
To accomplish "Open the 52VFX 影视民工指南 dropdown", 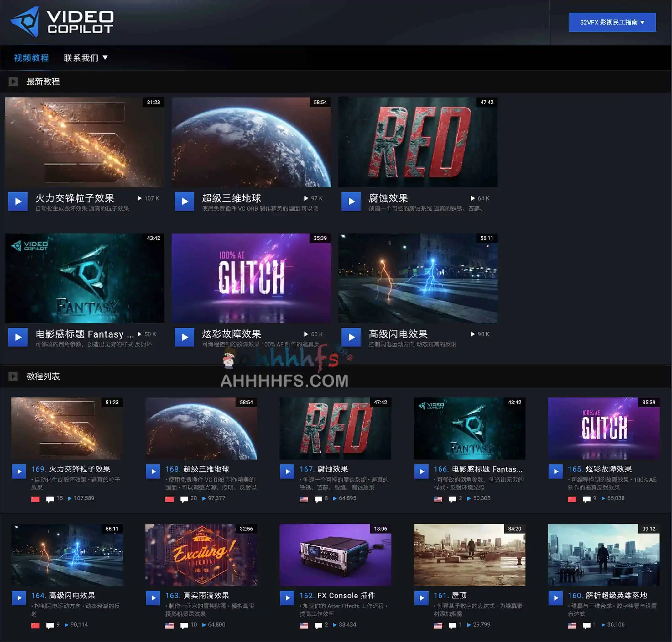I will pos(612,22).
